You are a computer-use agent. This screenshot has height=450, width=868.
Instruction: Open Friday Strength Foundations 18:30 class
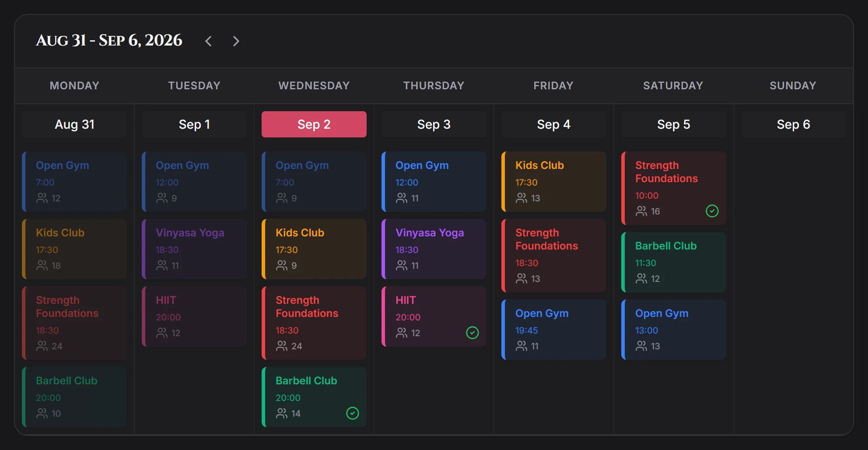554,256
